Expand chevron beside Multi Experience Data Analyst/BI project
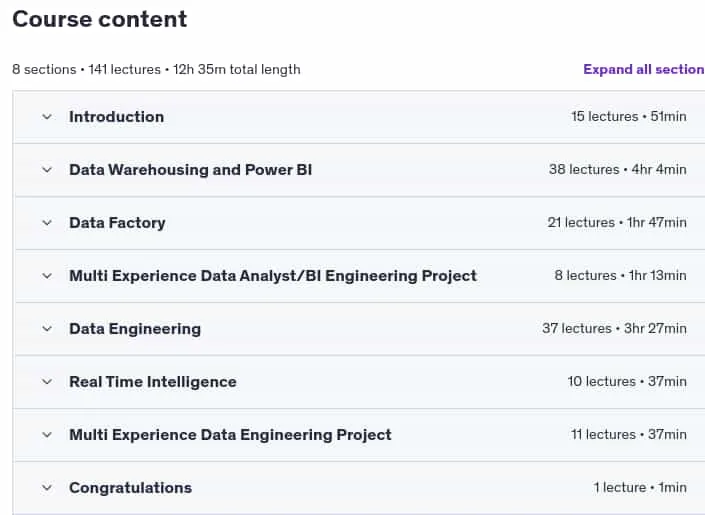 point(47,276)
